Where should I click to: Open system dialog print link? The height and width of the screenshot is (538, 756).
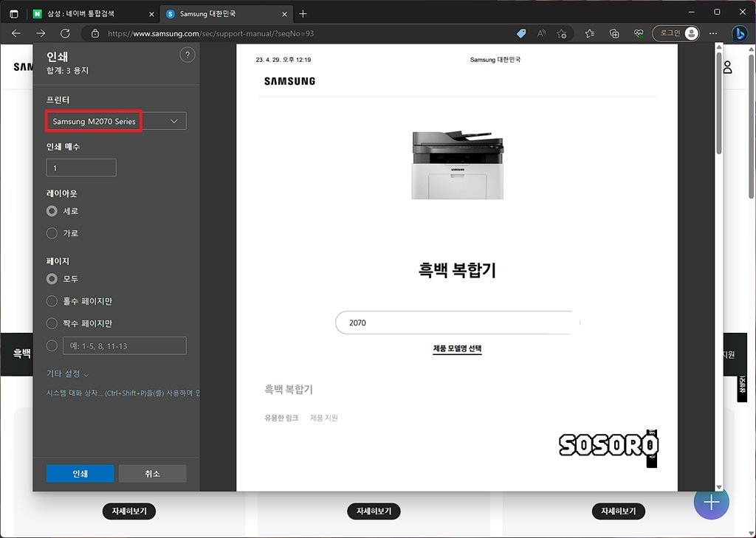coord(123,393)
